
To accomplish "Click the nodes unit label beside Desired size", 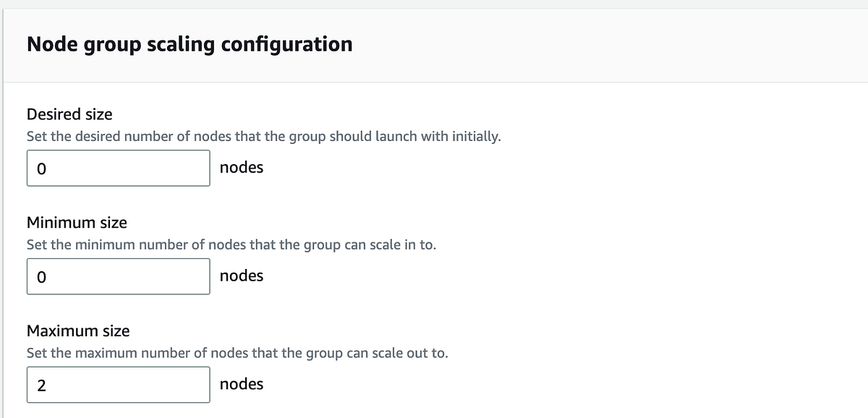I will pyautogui.click(x=242, y=167).
